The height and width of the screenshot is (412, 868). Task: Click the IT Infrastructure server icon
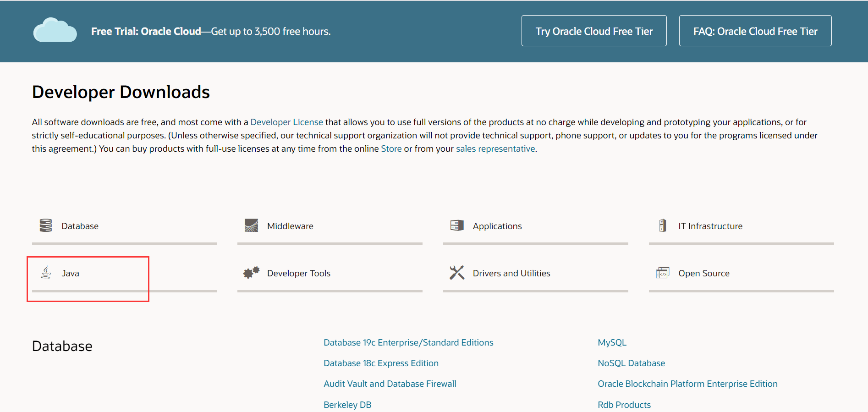pos(662,225)
